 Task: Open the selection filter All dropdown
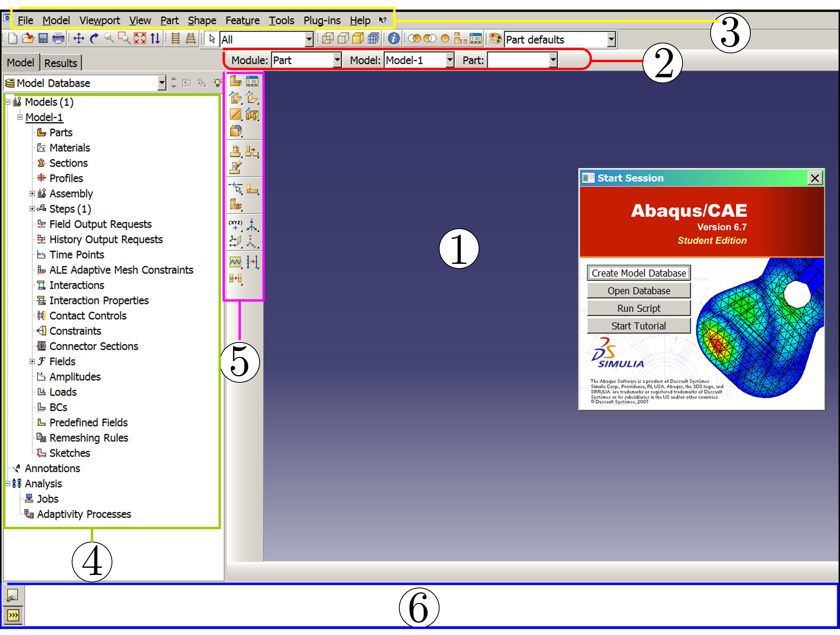coord(267,40)
